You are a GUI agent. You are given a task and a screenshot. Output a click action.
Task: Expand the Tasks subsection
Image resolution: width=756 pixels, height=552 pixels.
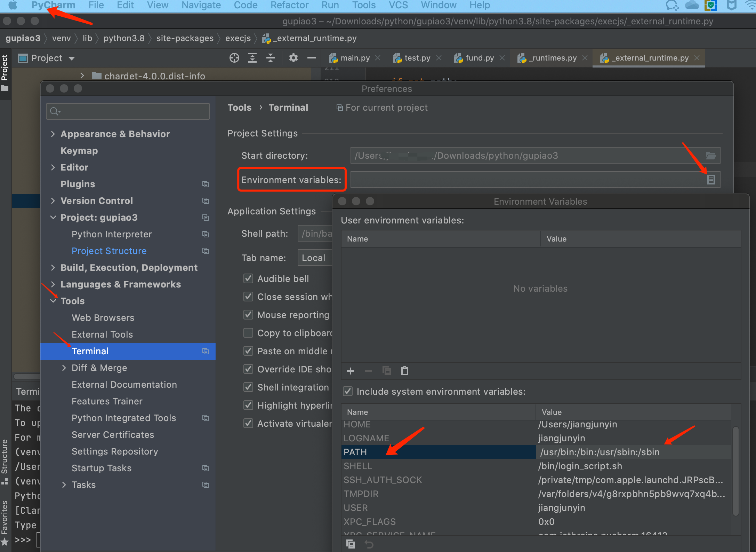click(64, 485)
